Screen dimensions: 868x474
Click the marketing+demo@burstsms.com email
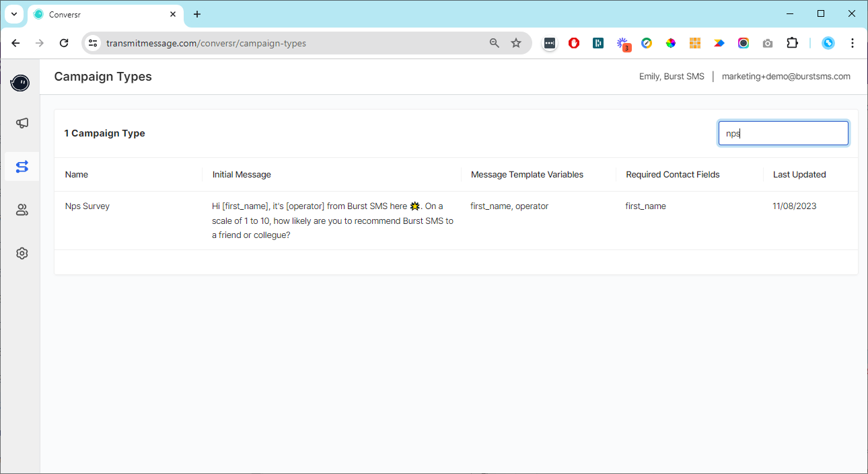point(786,77)
